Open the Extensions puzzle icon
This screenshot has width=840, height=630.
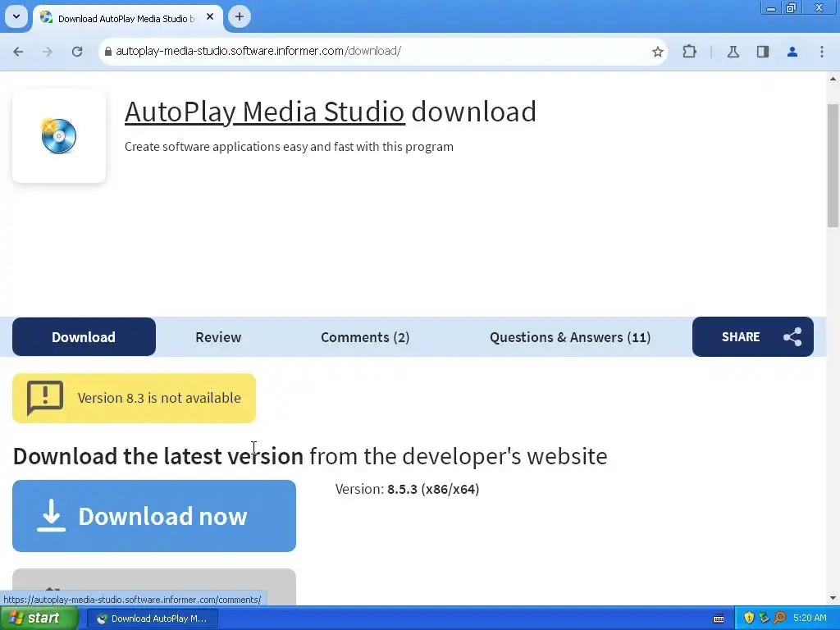tap(689, 52)
